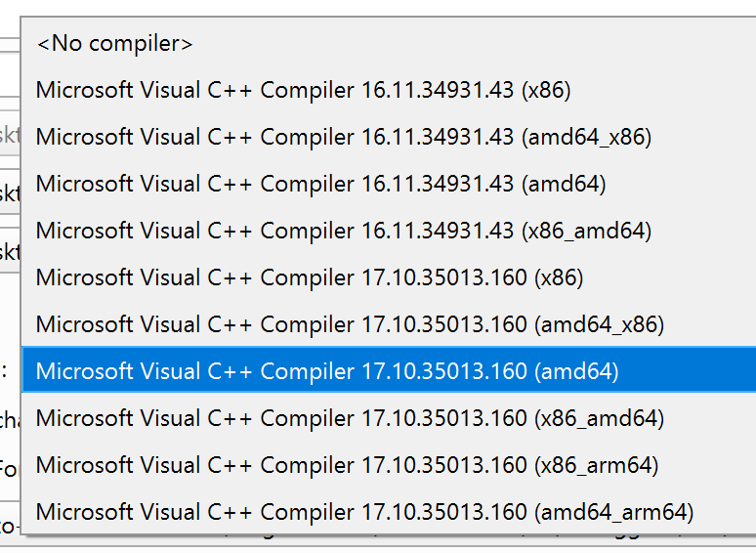Select Compiler 16.11.34931.43 (amd64)
756x553 pixels.
[x=389, y=185]
